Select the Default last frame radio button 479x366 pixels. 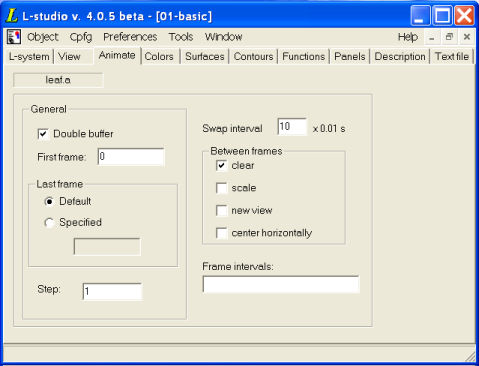pyautogui.click(x=49, y=201)
